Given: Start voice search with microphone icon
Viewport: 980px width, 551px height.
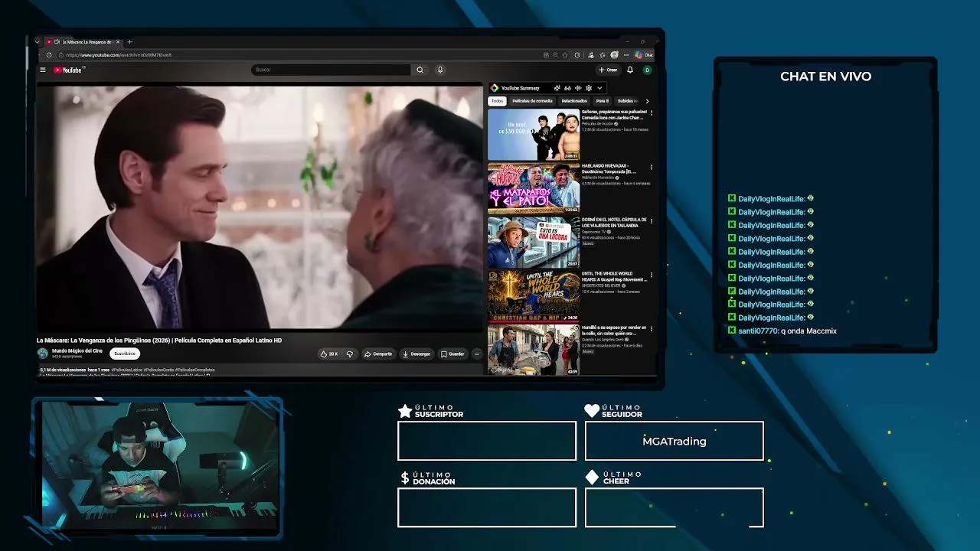Looking at the screenshot, I should (440, 70).
